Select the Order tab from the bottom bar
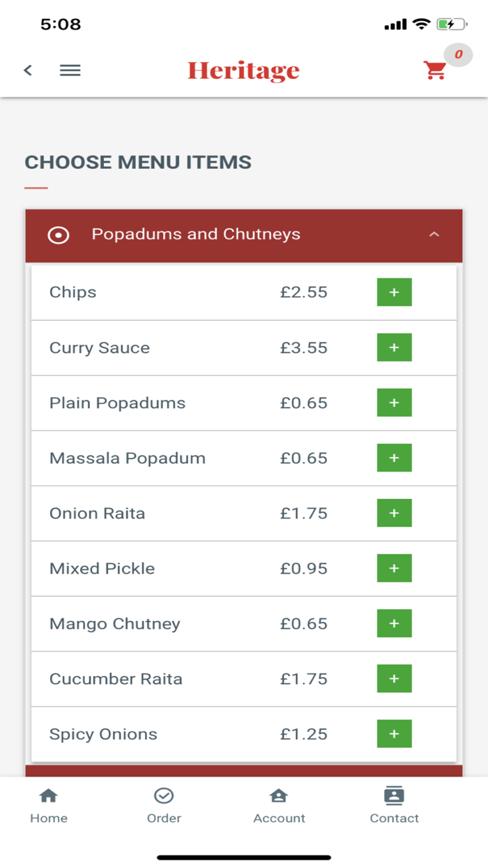The width and height of the screenshot is (488, 868). point(164,804)
